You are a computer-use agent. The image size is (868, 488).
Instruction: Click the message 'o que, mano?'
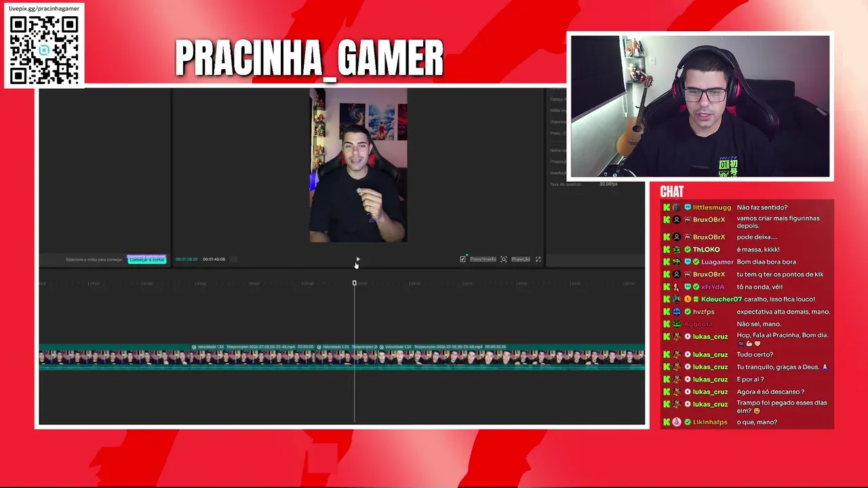click(757, 422)
